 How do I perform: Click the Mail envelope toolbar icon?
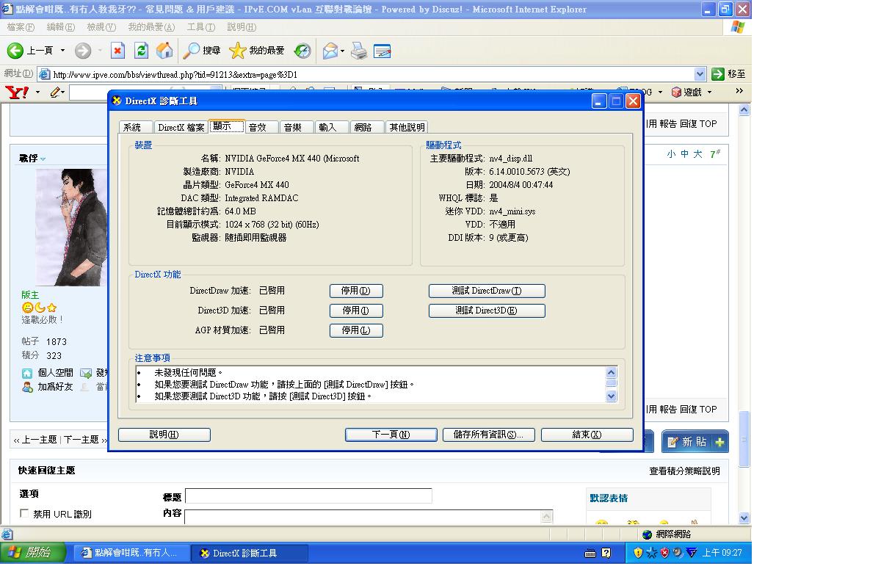pyautogui.click(x=330, y=51)
